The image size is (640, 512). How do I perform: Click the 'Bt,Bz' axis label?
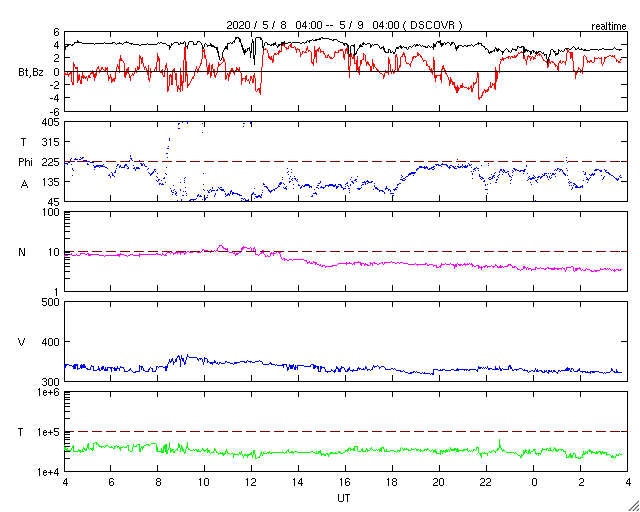click(x=31, y=73)
